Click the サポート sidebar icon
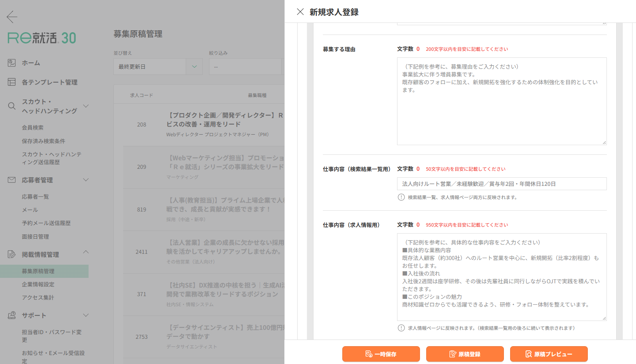The height and width of the screenshot is (364, 636). (x=12, y=315)
